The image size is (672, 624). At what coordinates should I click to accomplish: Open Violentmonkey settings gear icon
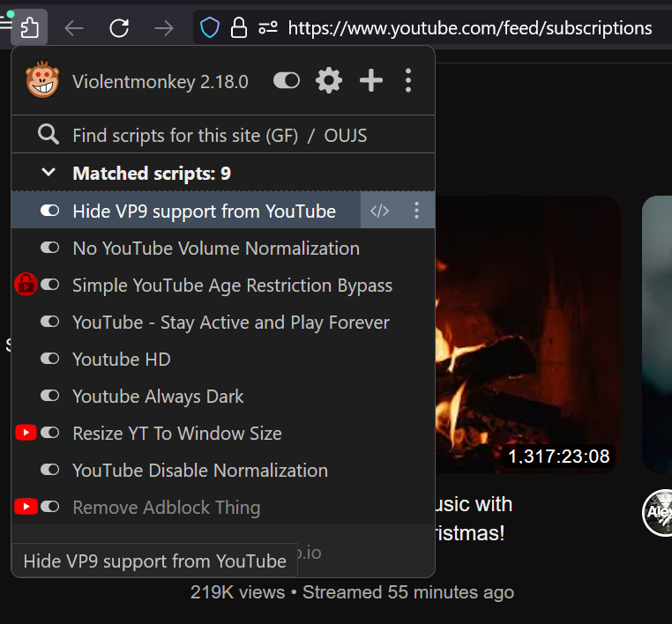[x=329, y=81]
